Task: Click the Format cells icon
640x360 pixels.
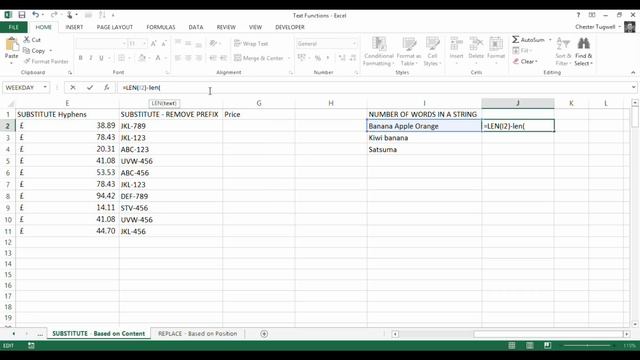Action: (x=496, y=48)
